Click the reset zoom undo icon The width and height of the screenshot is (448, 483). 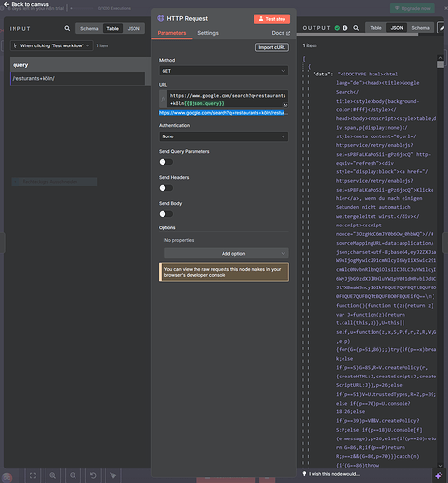click(x=93, y=475)
